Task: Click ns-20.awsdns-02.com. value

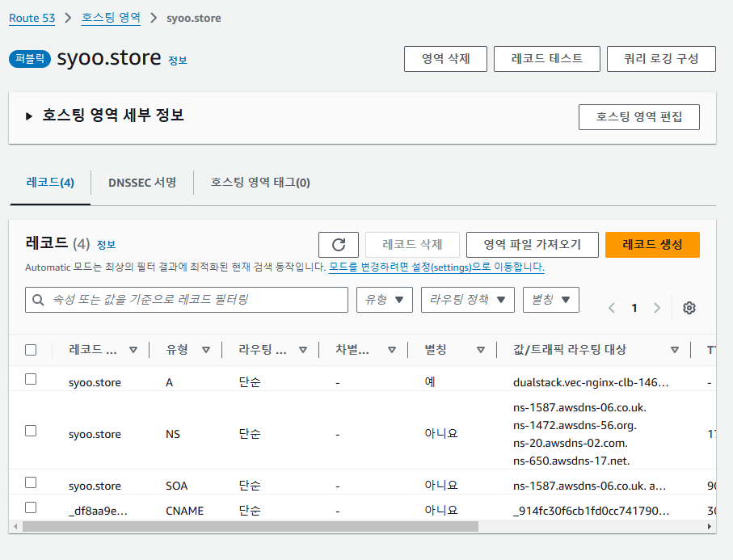Action: pos(571,443)
